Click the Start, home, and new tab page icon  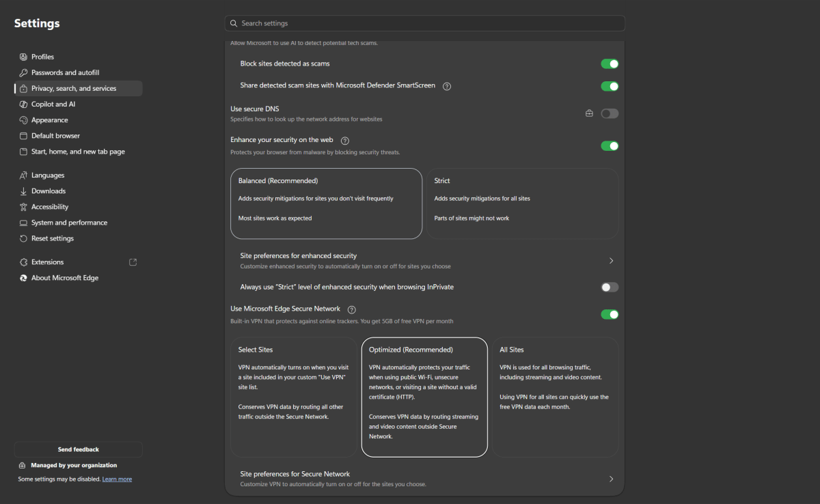tap(23, 152)
